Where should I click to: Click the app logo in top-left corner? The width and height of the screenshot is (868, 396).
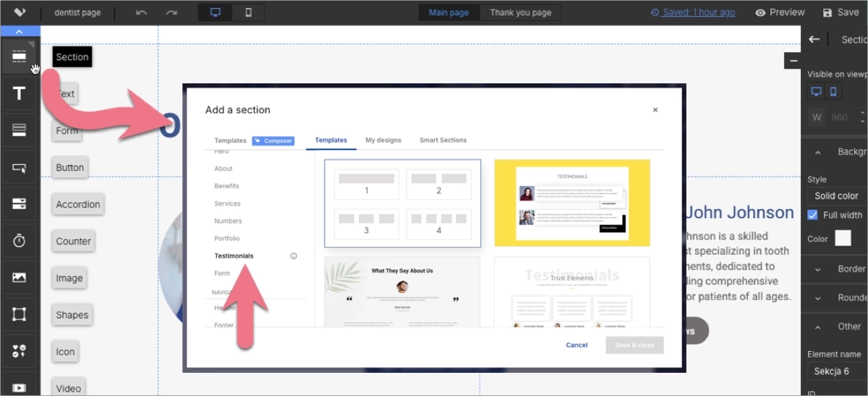(20, 12)
